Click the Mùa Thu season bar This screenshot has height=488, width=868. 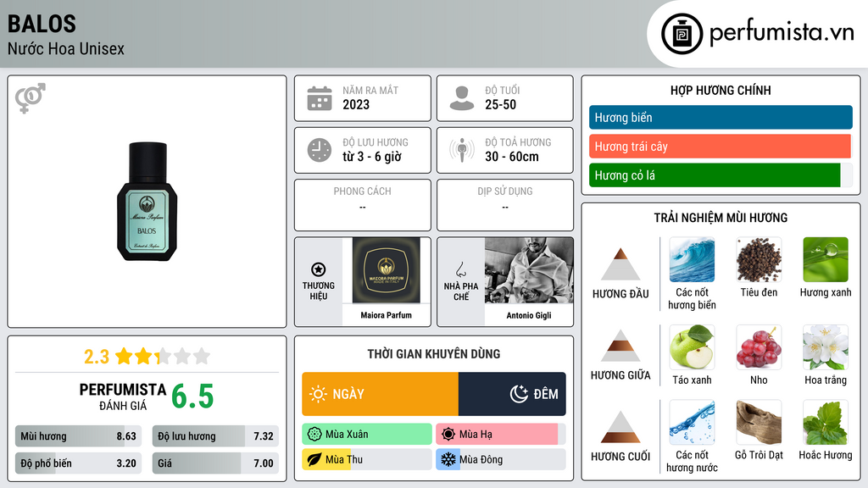[367, 459]
